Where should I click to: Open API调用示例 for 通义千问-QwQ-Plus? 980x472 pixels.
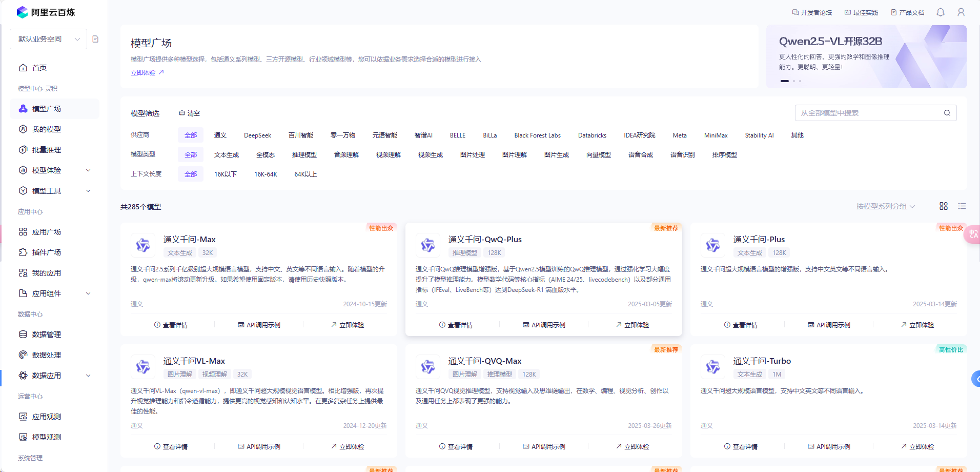(x=544, y=325)
